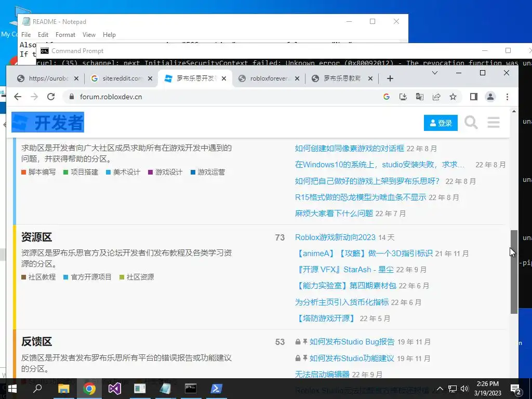Select the 美术设计 subcategory

coord(123,172)
